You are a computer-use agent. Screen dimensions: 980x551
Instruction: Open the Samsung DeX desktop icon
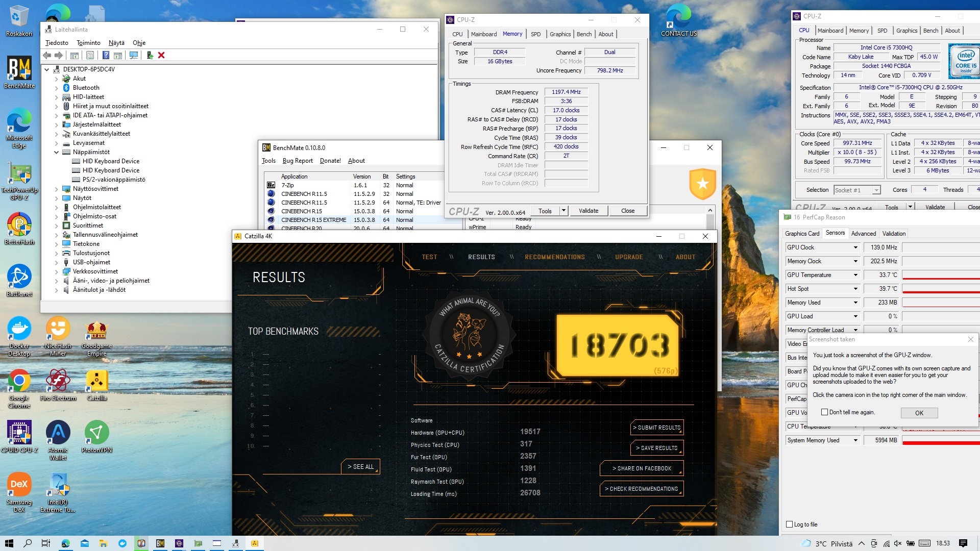[19, 492]
